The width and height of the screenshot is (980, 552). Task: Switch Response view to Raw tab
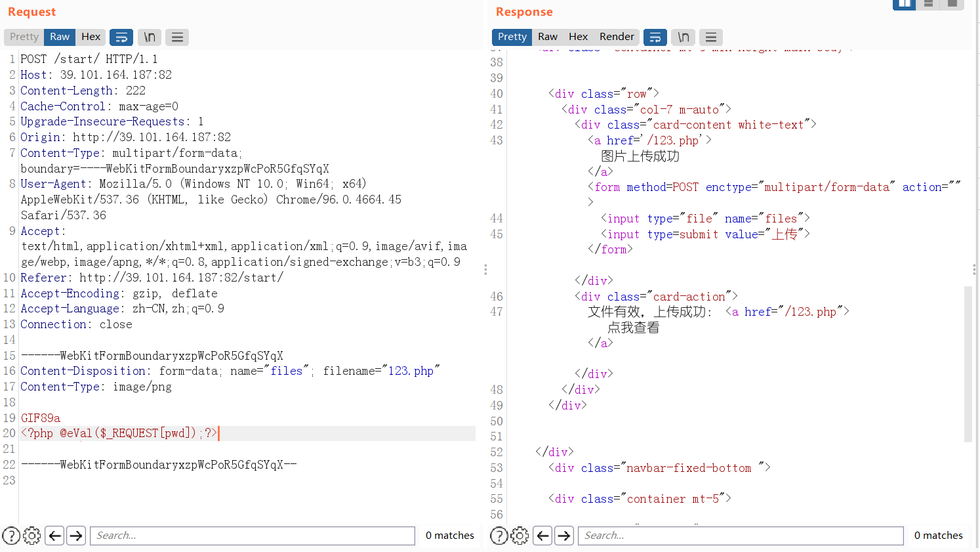(x=548, y=37)
